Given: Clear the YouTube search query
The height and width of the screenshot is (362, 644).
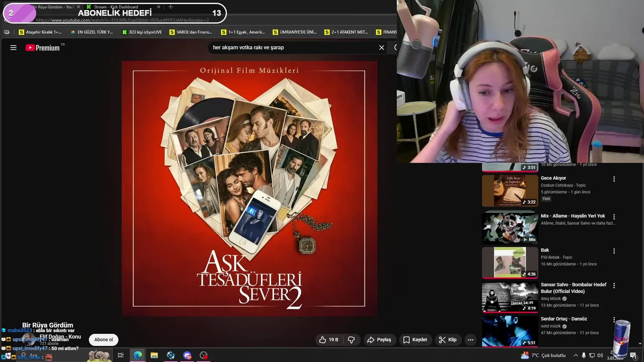Looking at the screenshot, I should point(381,47).
